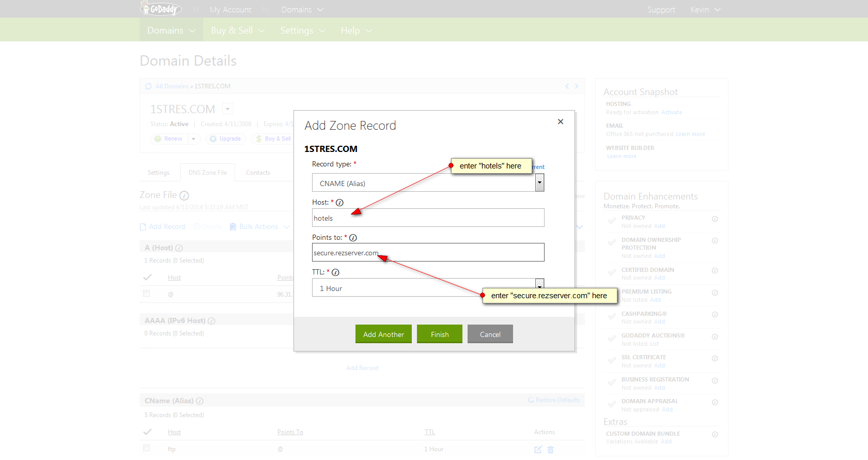Show info for SSL Certificate
The image size is (868, 460).
[715, 358]
